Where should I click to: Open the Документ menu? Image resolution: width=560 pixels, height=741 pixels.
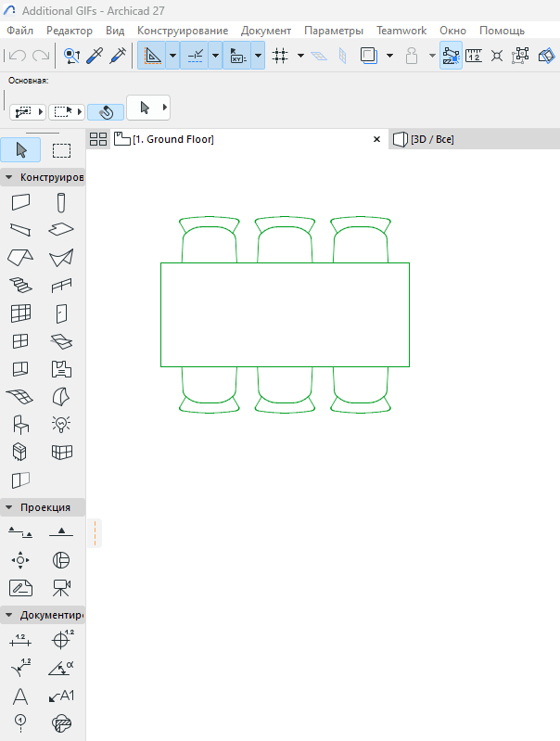point(266,31)
